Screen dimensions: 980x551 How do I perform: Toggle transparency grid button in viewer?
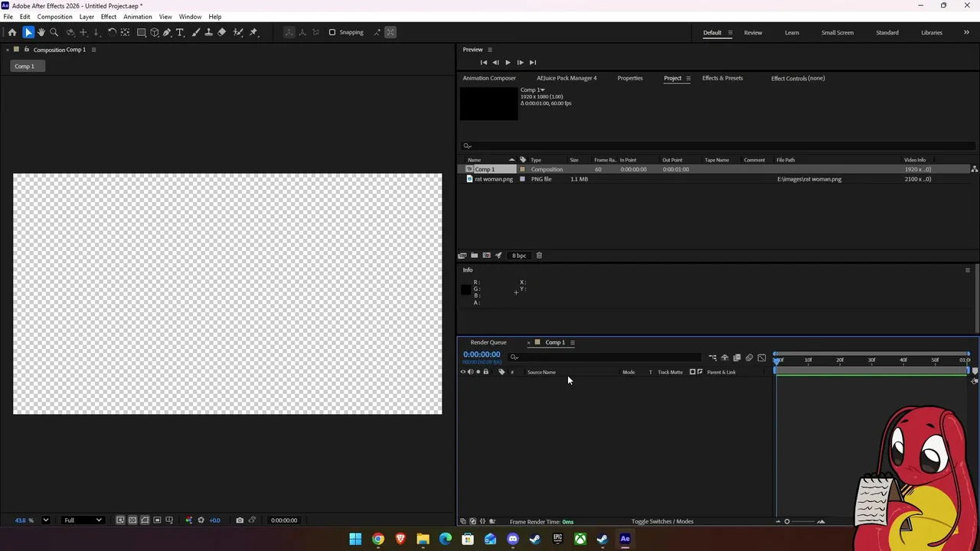(x=132, y=520)
